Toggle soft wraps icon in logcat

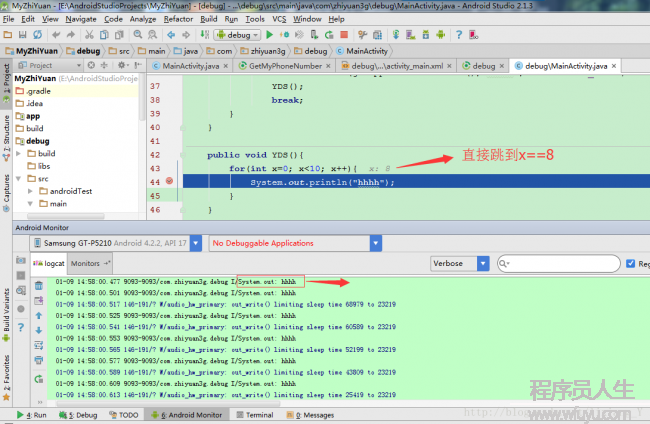[39, 345]
